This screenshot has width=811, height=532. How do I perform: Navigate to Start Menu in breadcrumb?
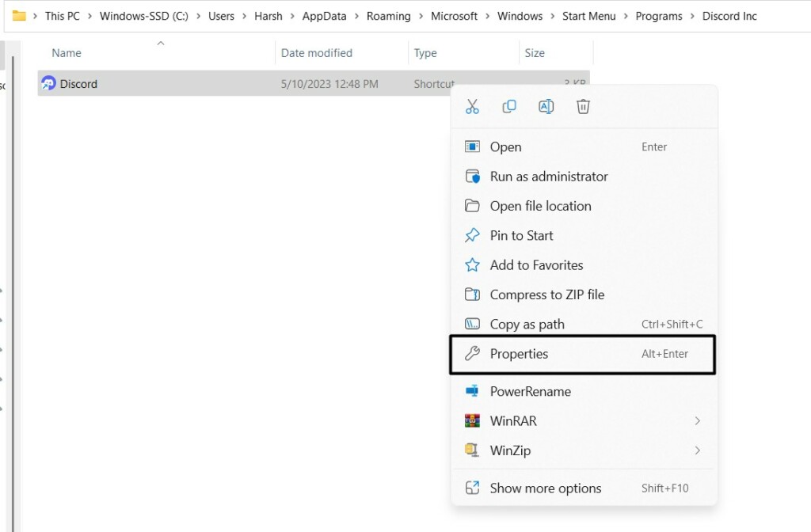pos(588,16)
